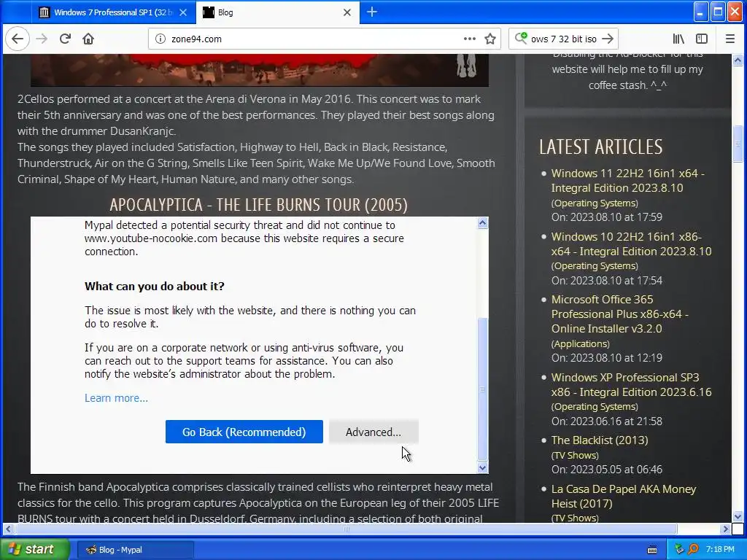Close the Blog tab

pos(347,12)
